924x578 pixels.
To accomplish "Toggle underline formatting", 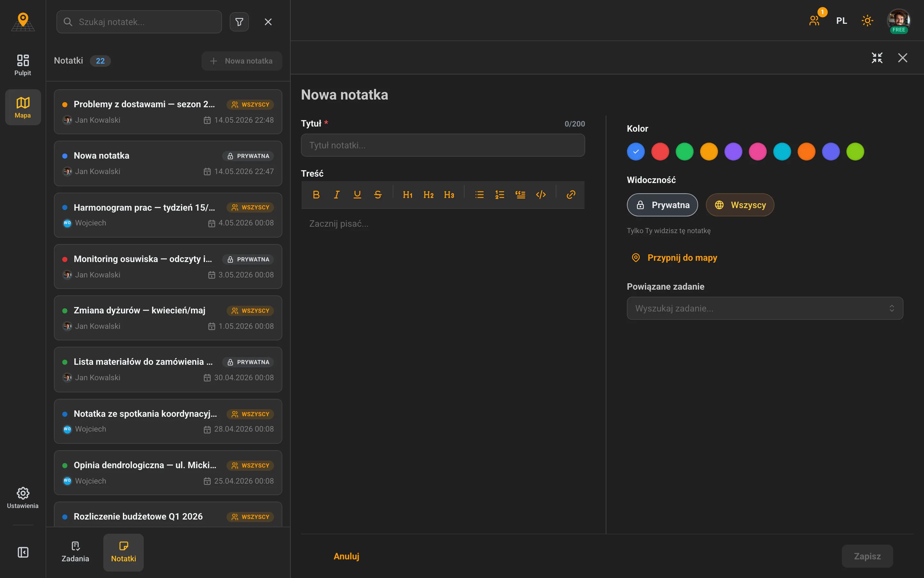I will click(357, 195).
